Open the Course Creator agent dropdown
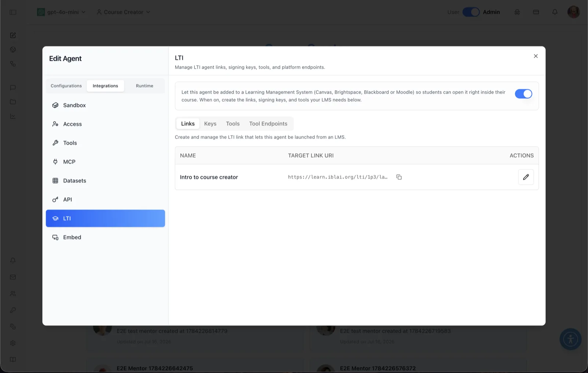Screen dimensions: 588x373 123,12
